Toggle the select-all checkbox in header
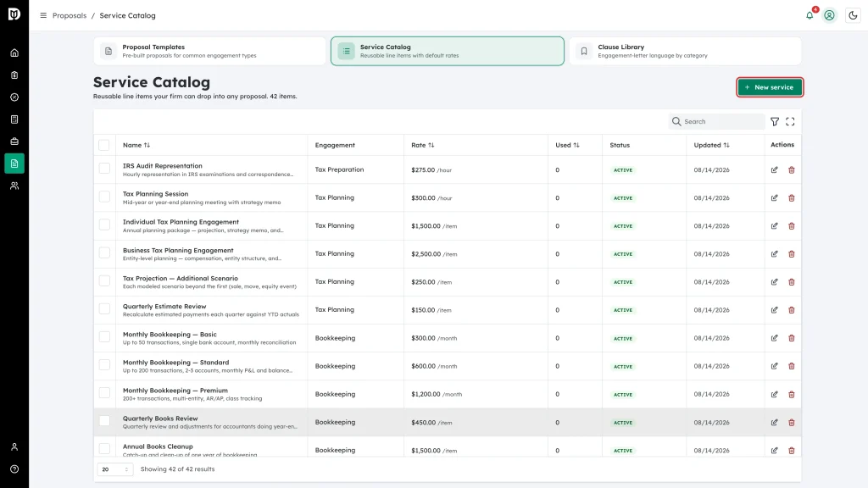The height and width of the screenshot is (488, 868). 104,145
